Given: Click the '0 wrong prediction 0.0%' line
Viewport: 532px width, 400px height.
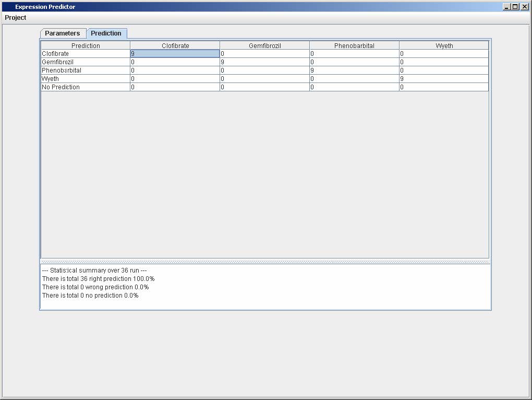Looking at the screenshot, I should (95, 287).
